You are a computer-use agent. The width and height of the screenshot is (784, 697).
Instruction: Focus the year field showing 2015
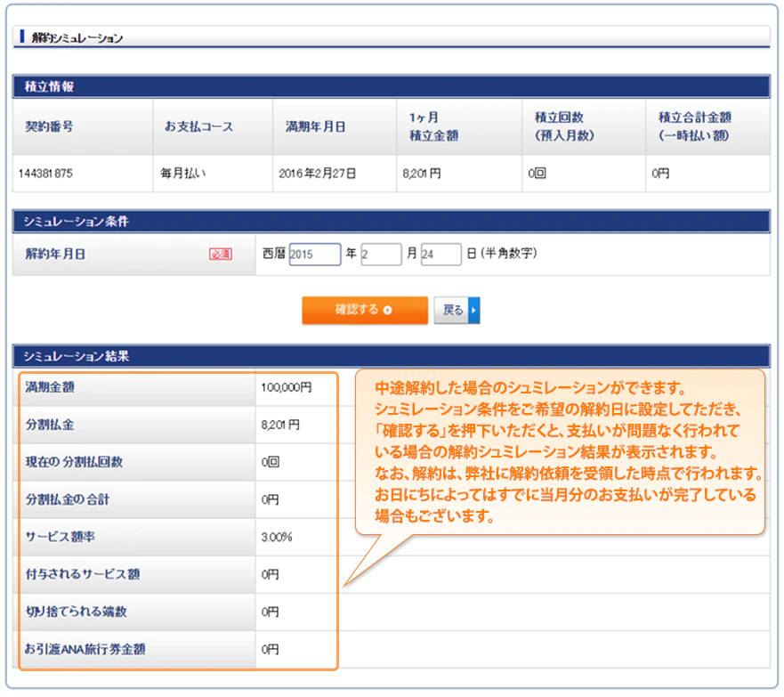click(315, 255)
